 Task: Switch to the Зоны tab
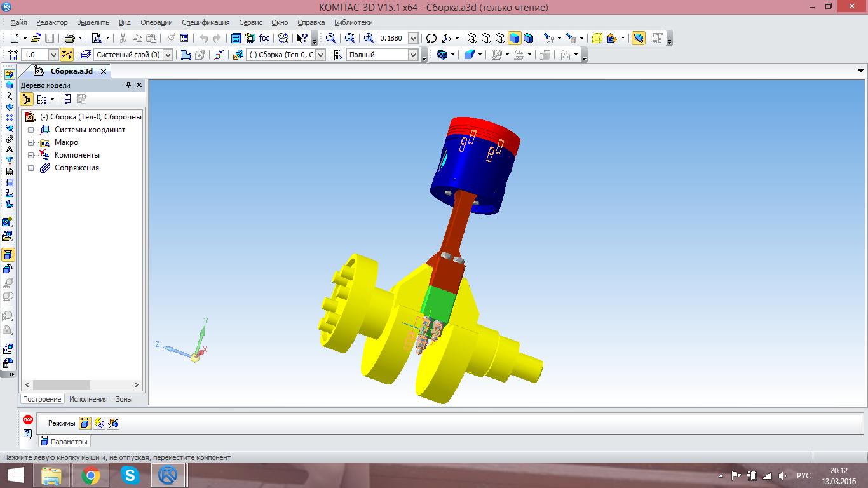[x=124, y=399]
